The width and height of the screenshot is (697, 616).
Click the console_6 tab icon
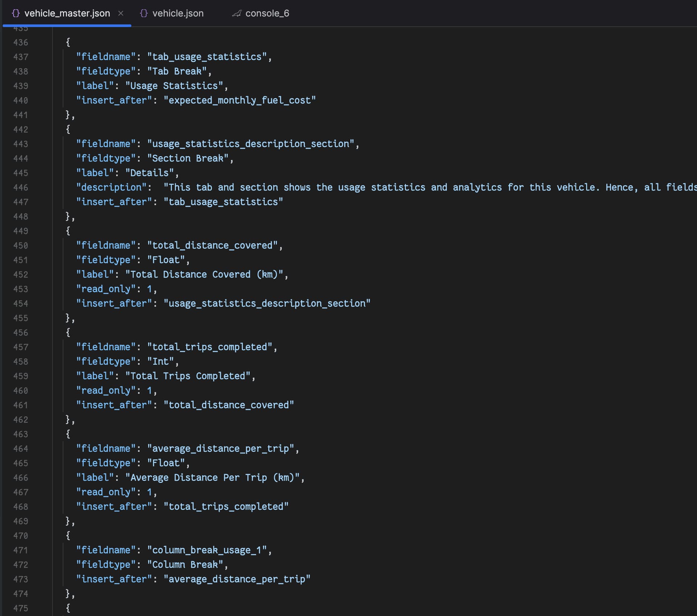click(237, 13)
